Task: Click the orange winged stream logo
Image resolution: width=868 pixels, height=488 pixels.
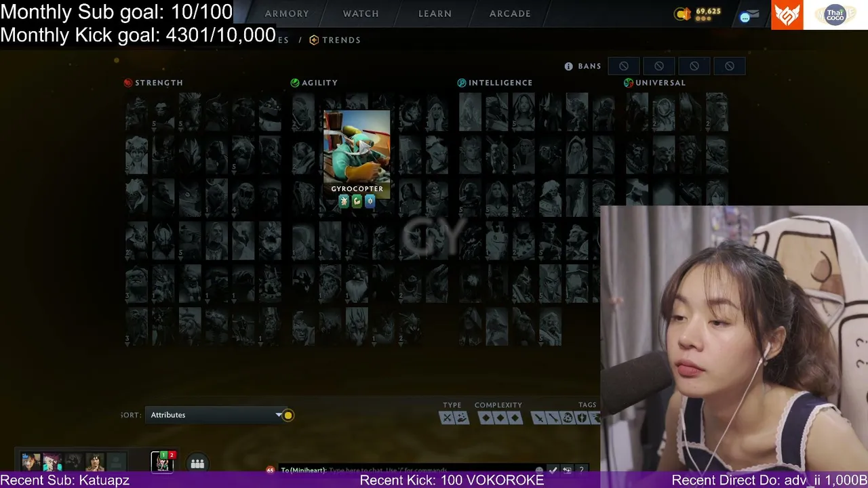Action: coord(787,15)
